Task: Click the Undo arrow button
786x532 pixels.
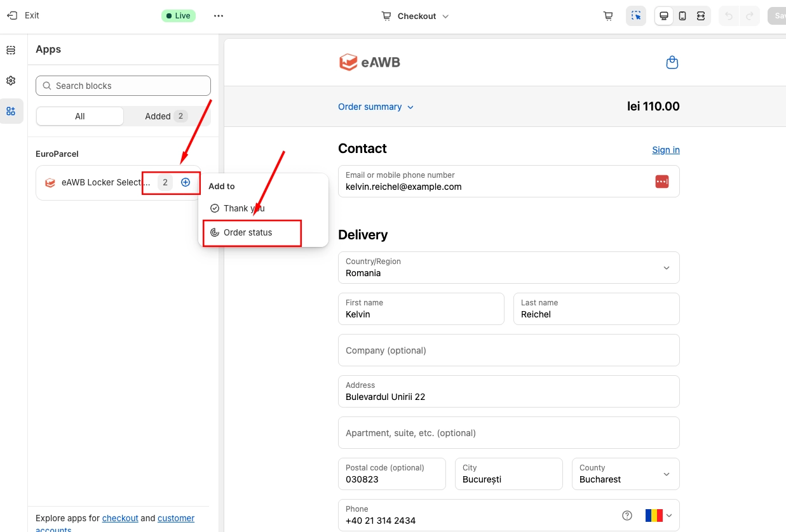Action: click(x=729, y=16)
